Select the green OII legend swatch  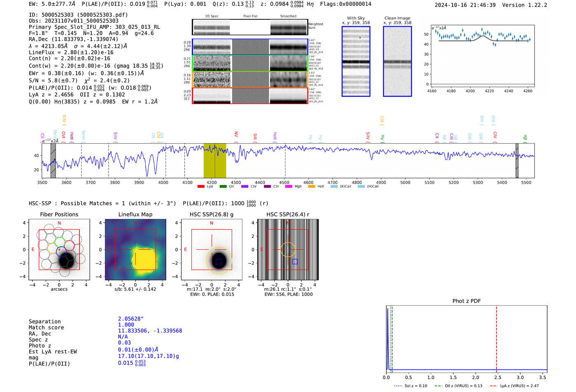coord(223,187)
